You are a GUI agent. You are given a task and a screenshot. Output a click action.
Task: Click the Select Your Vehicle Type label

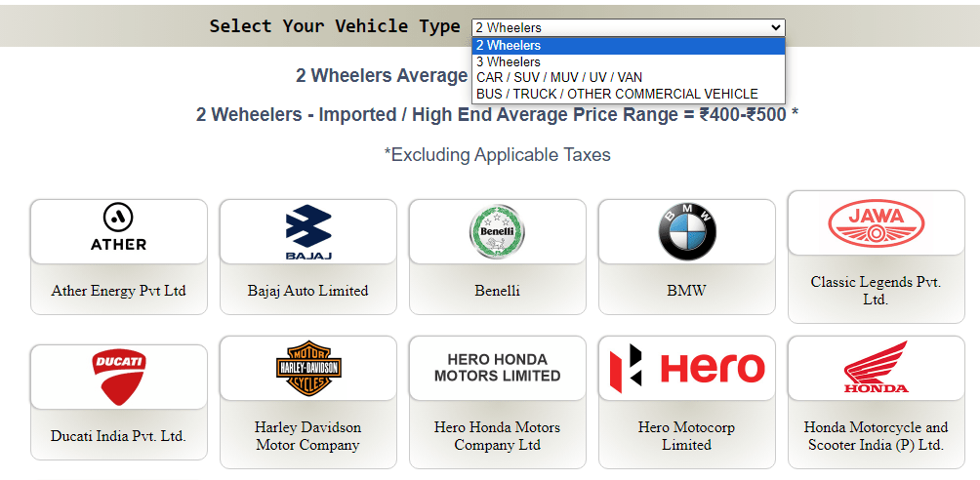335,26
